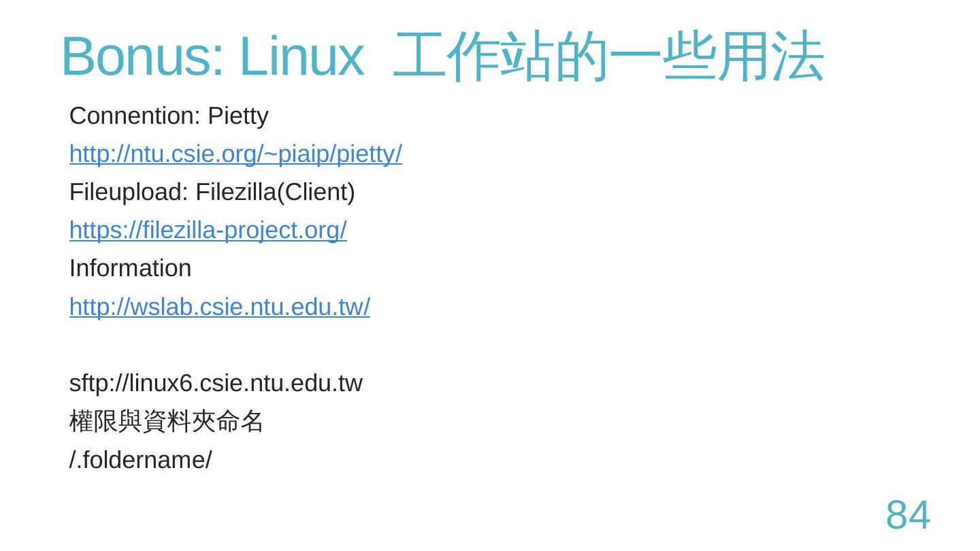The height and width of the screenshot is (551, 980).
Task: Click the Chinese text 工作站的一些用法 in title
Action: tap(608, 56)
